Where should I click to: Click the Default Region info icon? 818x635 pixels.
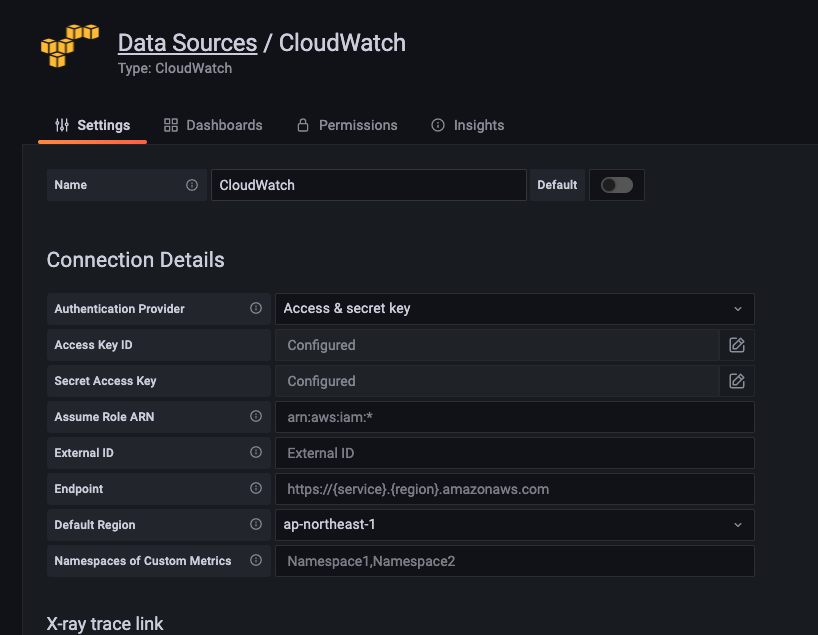(256, 525)
